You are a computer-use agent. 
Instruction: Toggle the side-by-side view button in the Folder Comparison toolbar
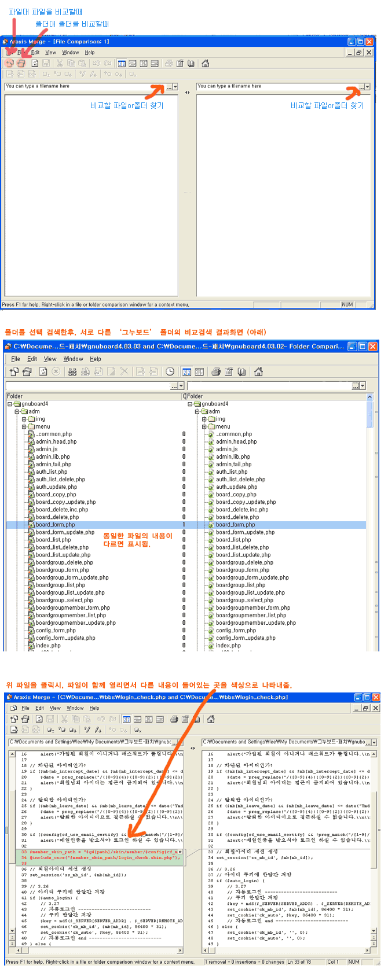click(187, 371)
